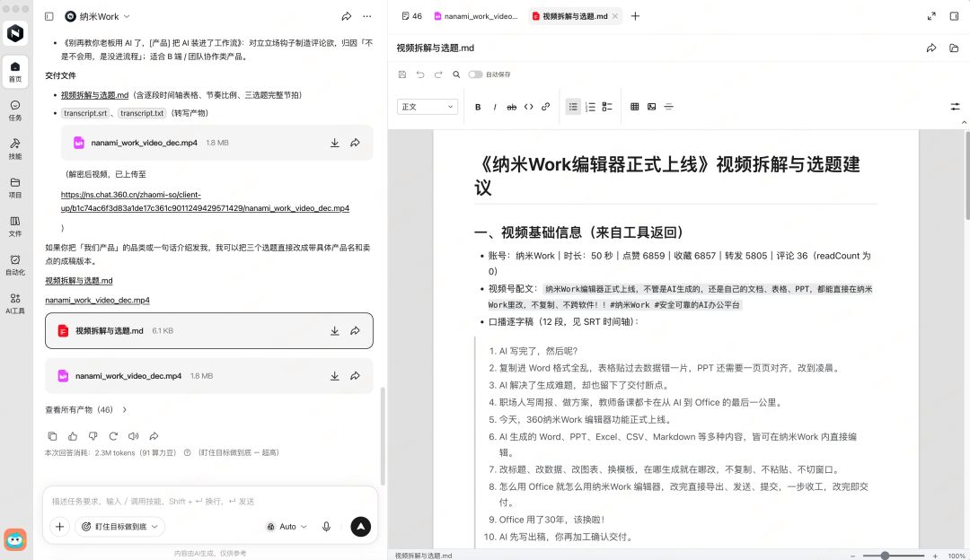Add attachment with plus button
The height and width of the screenshot is (560, 970).
pos(59,527)
